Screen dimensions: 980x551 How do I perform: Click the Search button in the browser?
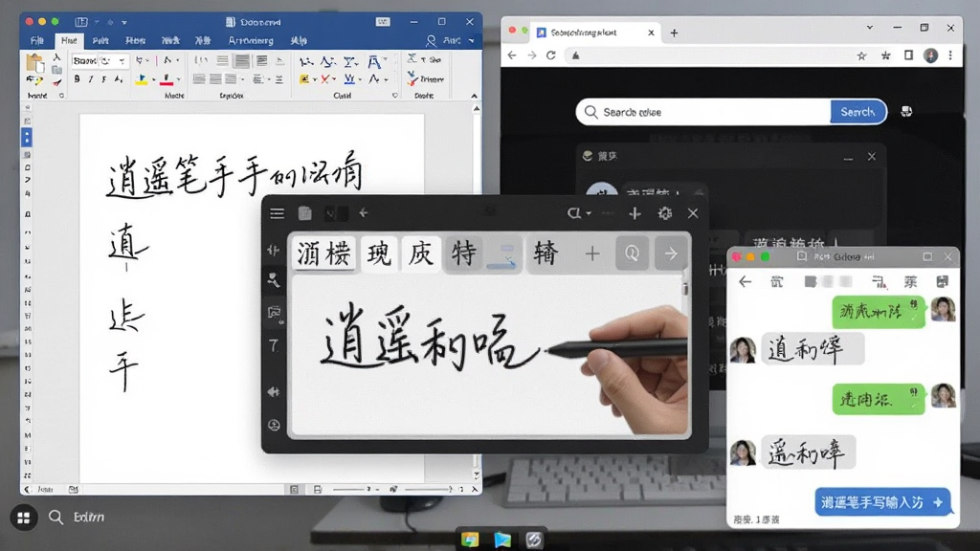pyautogui.click(x=858, y=112)
